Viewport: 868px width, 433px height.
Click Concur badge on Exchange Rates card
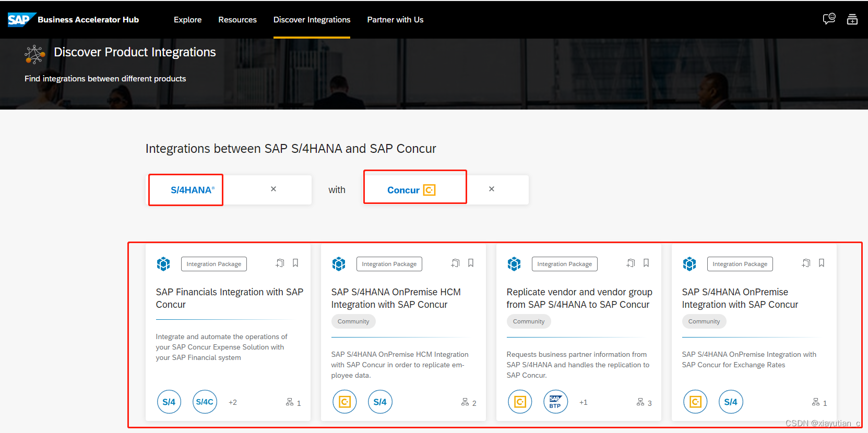point(695,402)
